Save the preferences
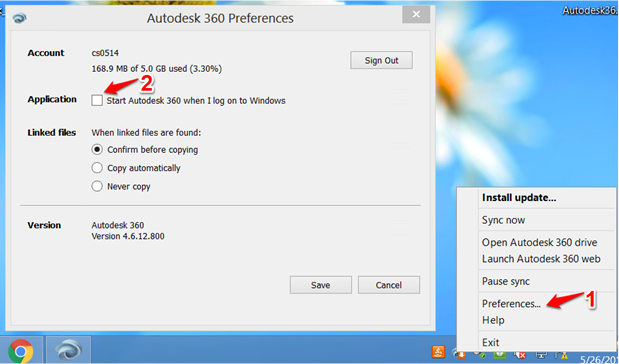Viewport: 619px width, 364px height. (321, 285)
